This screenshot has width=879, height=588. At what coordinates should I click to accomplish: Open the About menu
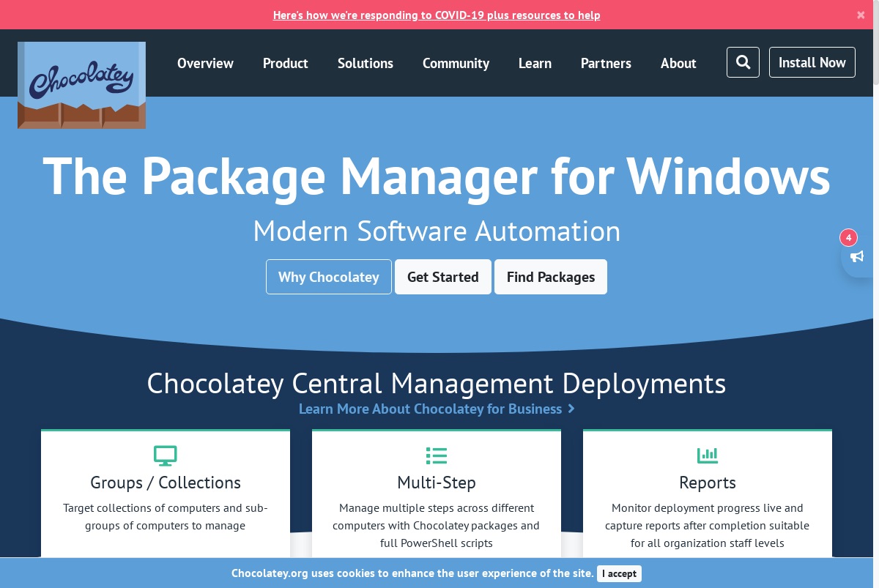click(x=678, y=63)
